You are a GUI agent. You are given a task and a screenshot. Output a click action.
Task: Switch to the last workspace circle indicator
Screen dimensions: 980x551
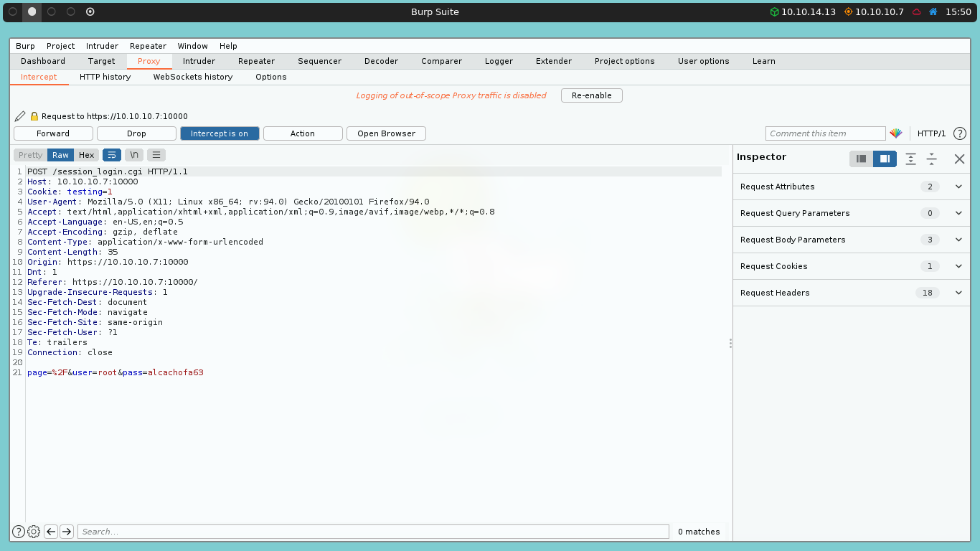[x=90, y=11]
